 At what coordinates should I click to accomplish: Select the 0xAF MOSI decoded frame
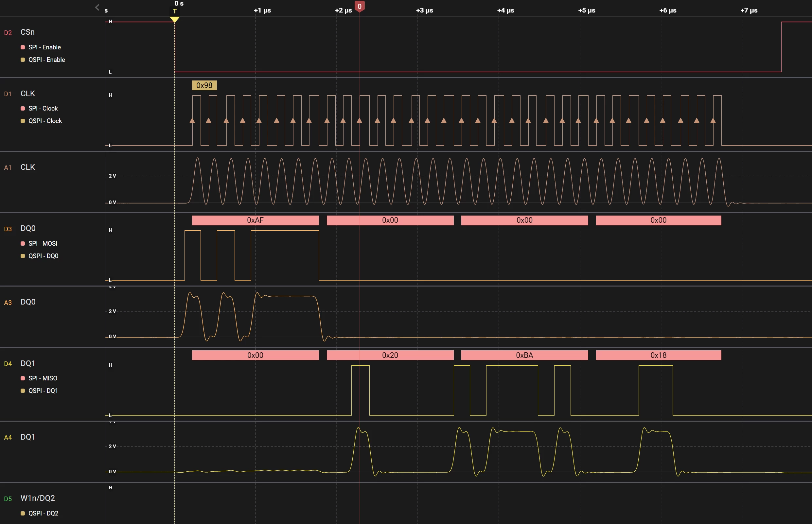255,220
